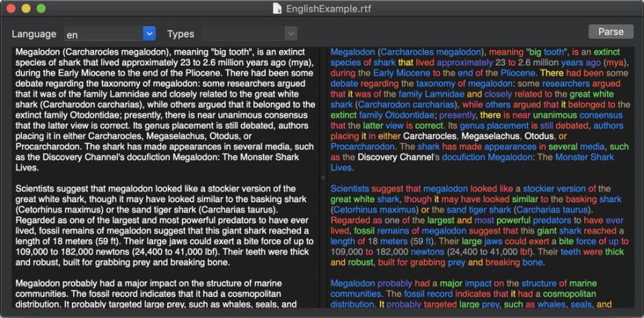This screenshot has width=644, height=318.
Task: Minimize the window with yellow button
Action: coord(26,8)
